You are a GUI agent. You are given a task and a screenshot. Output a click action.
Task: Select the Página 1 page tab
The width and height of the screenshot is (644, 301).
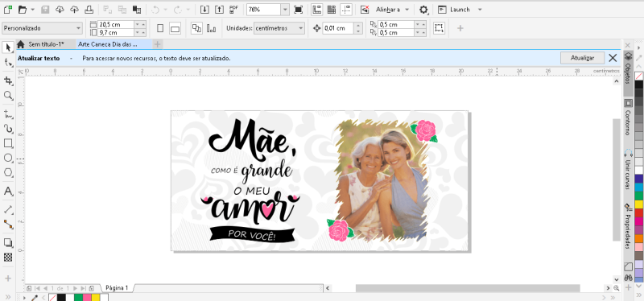tap(117, 288)
